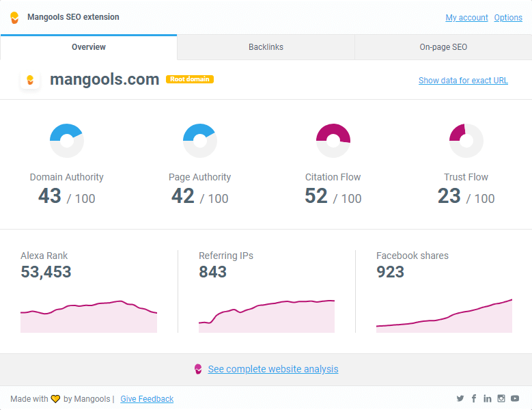Screen dimensions: 532x410
Task: Click the Alexa Rank trend chart
Action: [89, 316]
